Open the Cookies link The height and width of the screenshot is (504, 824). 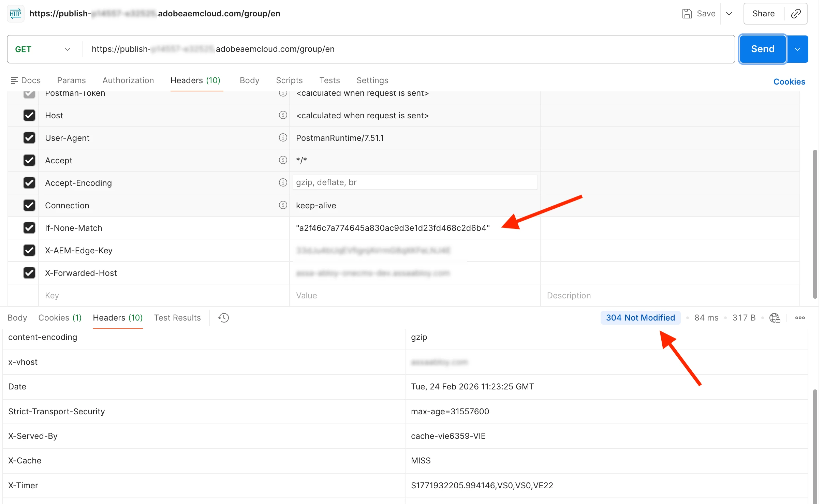pos(789,82)
